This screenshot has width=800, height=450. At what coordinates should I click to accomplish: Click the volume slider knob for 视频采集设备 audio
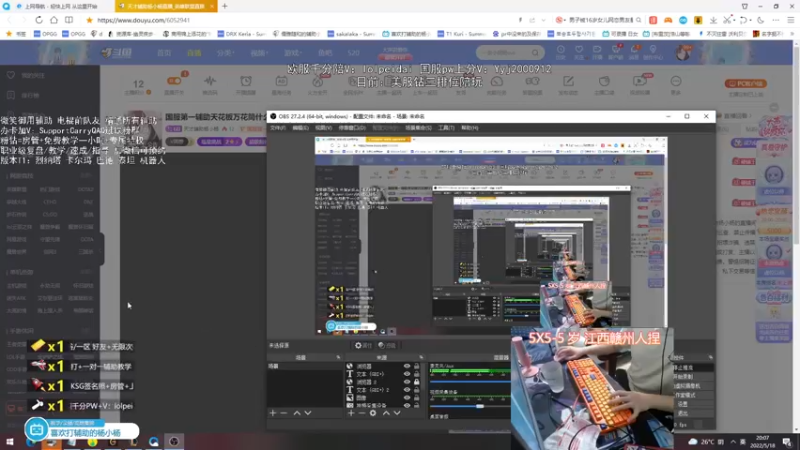(x=480, y=406)
